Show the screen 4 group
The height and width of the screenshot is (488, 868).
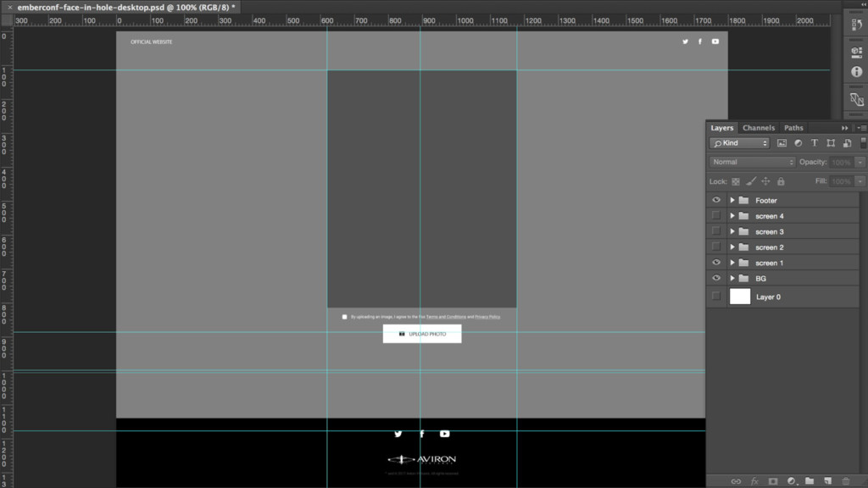pyautogui.click(x=716, y=216)
